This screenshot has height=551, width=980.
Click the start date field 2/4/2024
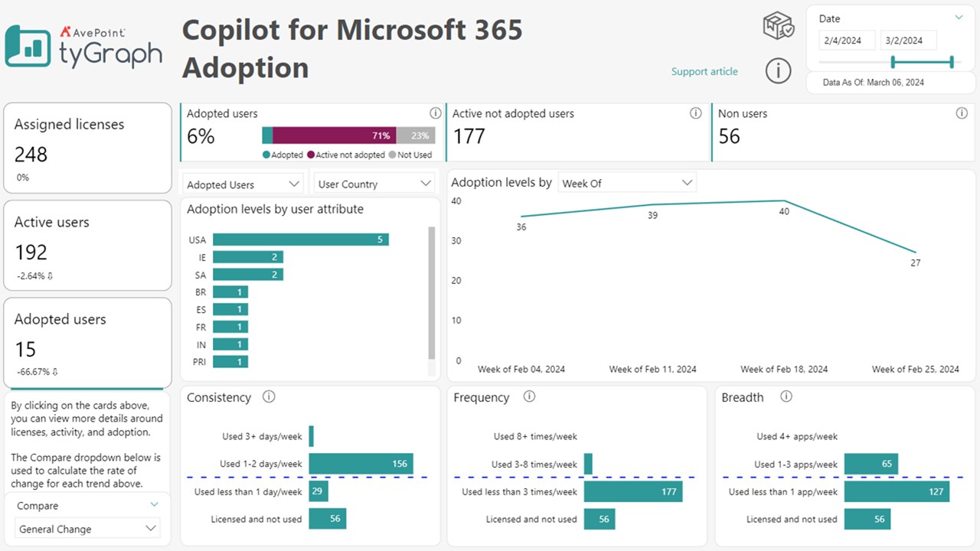coord(847,40)
